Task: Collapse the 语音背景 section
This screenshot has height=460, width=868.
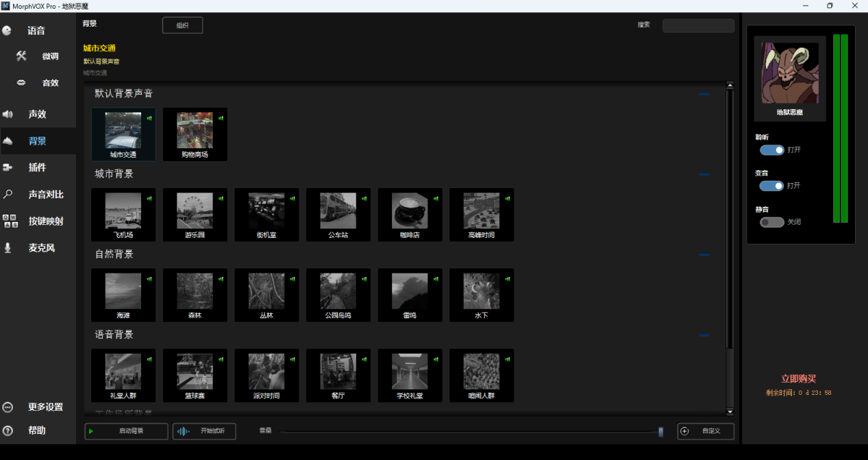Action: point(704,335)
